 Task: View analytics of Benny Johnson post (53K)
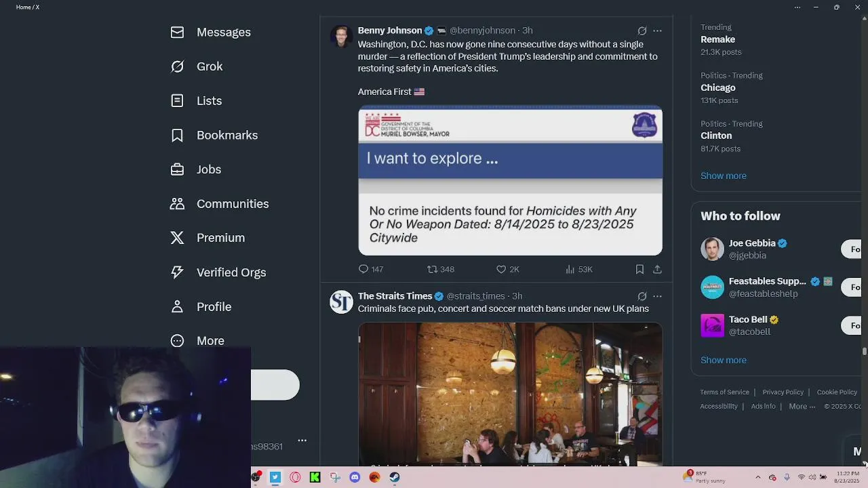point(579,269)
